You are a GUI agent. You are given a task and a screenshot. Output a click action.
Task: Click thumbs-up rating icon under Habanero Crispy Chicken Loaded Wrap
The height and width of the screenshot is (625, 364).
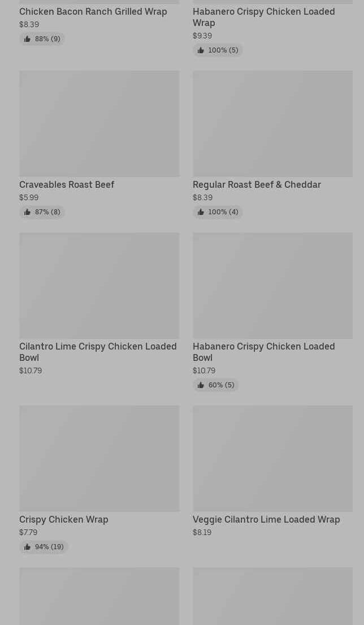click(x=201, y=50)
